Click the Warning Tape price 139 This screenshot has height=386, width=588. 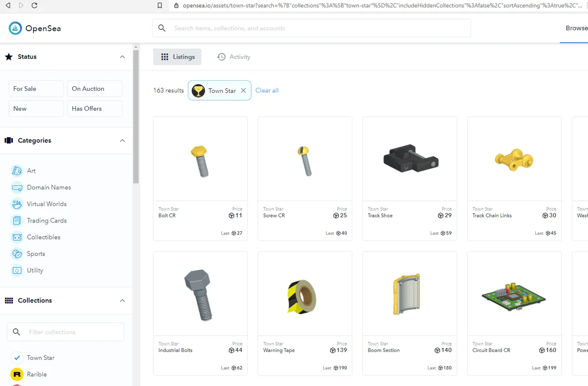(x=339, y=350)
